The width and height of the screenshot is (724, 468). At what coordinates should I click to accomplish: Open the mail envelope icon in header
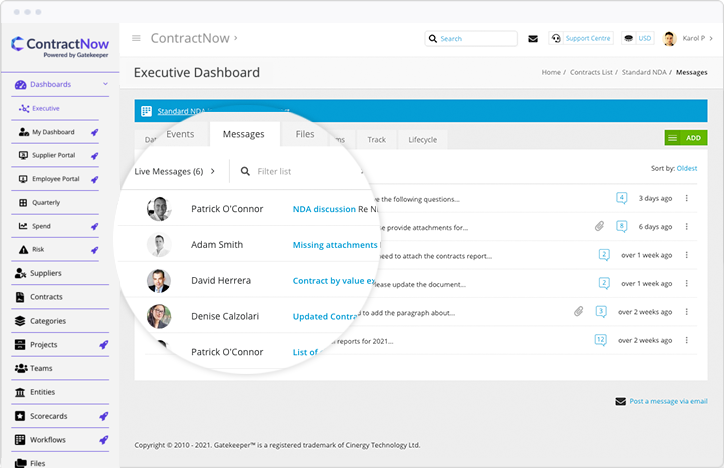(x=533, y=39)
